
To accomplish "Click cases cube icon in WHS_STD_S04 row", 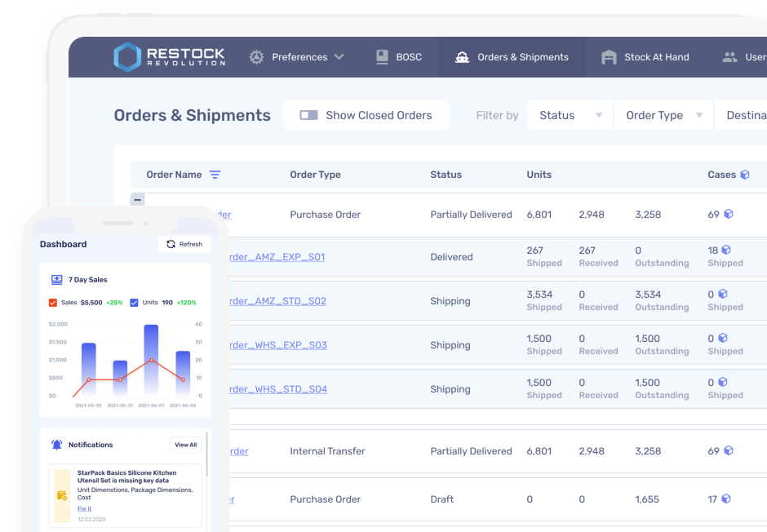I will (723, 382).
